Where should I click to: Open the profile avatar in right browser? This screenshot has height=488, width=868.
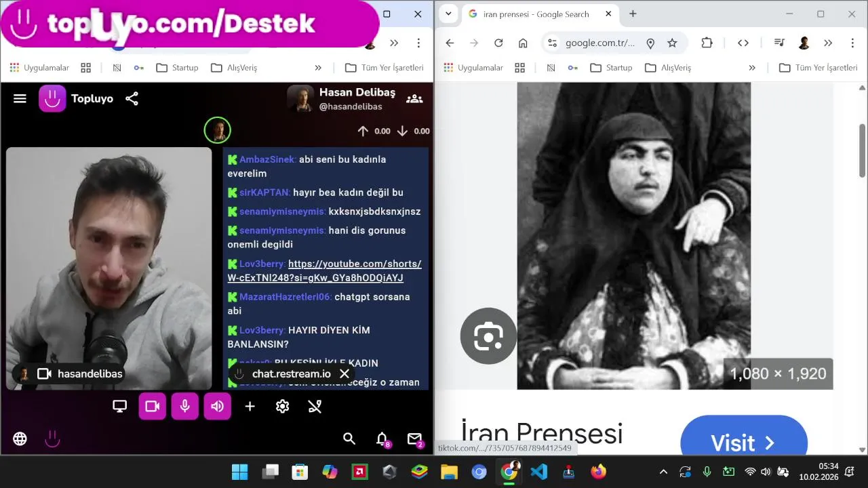tap(804, 43)
